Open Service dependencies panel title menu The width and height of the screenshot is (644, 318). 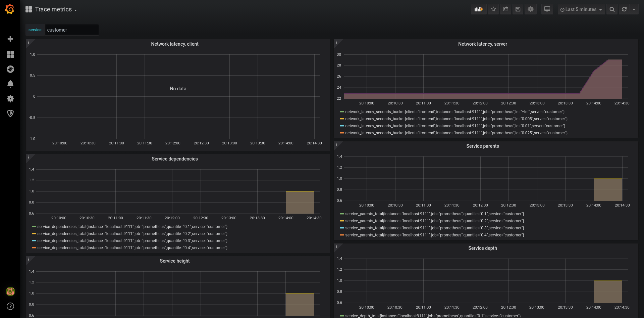point(175,159)
